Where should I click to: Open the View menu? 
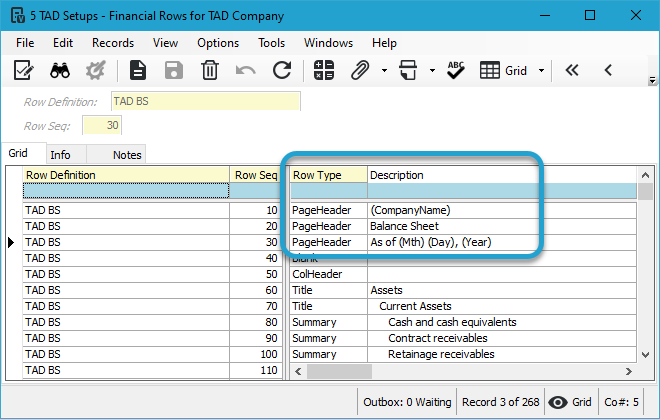click(165, 43)
